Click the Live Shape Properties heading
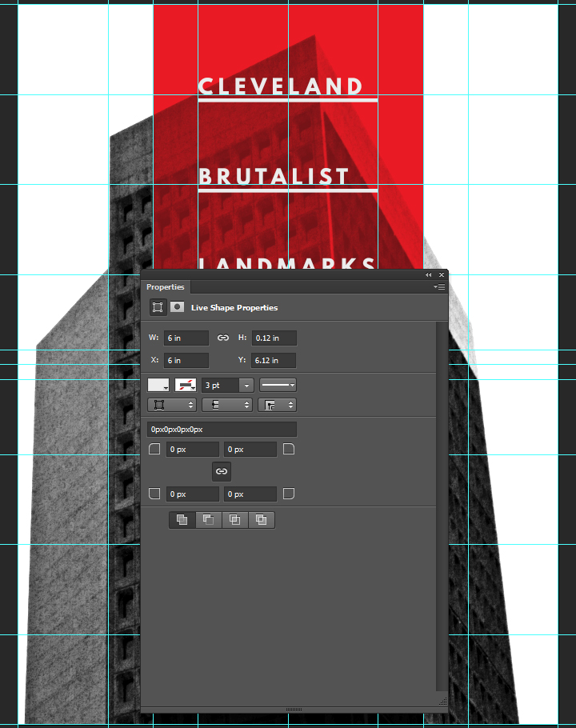Screen dimensions: 576x728 (x=234, y=307)
